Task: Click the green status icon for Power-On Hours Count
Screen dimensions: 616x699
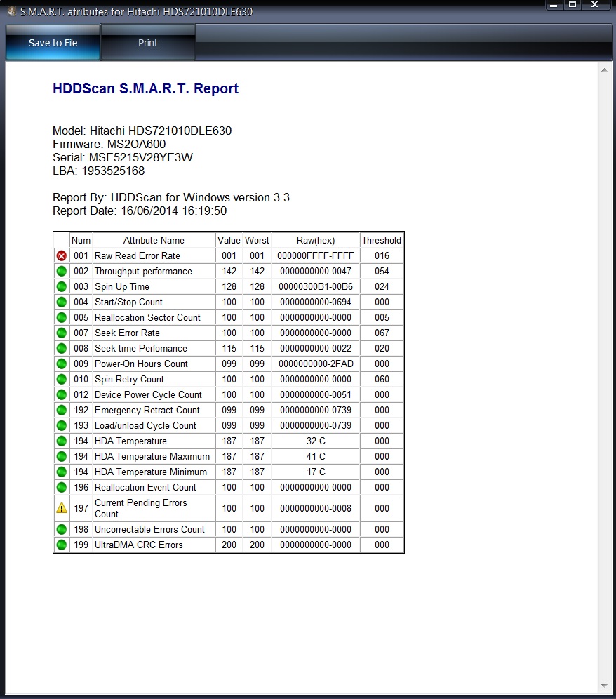Action: (61, 364)
